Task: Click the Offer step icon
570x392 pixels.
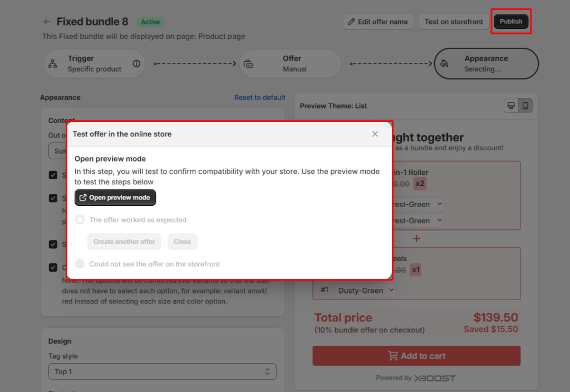Action: click(x=249, y=64)
